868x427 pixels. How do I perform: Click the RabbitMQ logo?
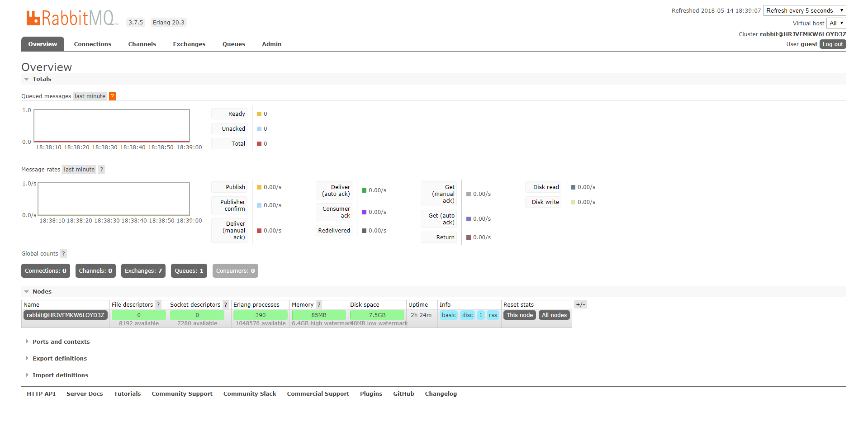tap(72, 18)
